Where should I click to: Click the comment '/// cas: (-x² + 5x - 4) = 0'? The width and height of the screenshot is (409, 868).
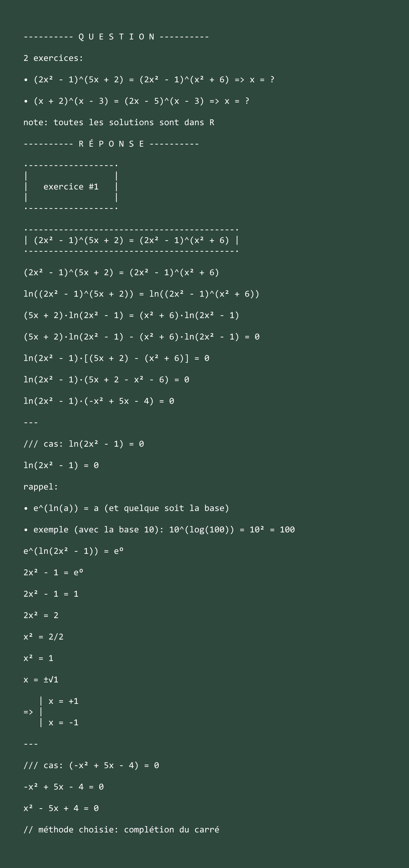(91, 765)
